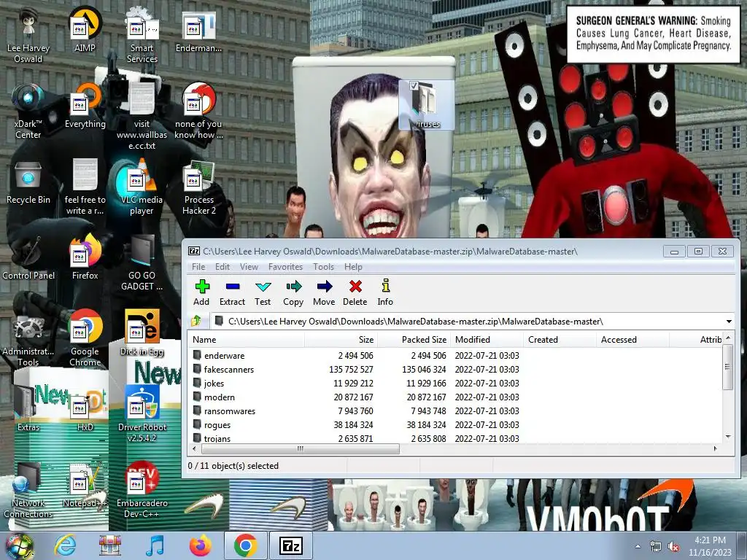The width and height of the screenshot is (747, 560).
Task: Sort by the Packed Size column header
Action: point(414,340)
